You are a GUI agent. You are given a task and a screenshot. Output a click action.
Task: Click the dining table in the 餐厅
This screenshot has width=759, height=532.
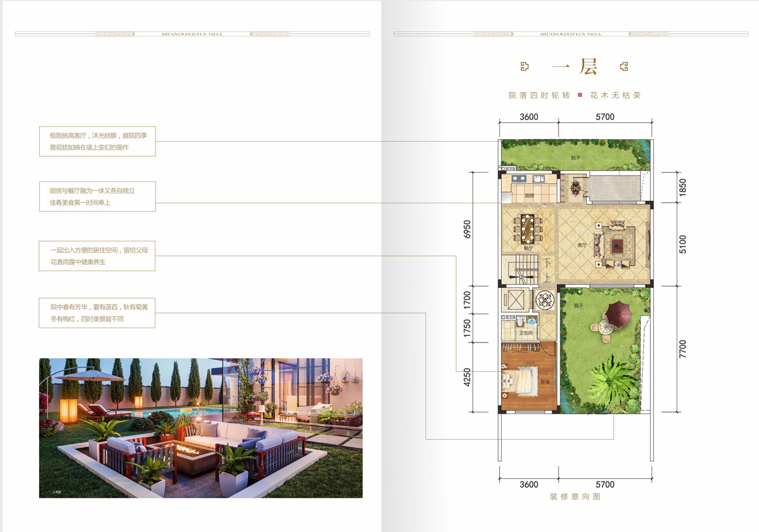point(527,229)
